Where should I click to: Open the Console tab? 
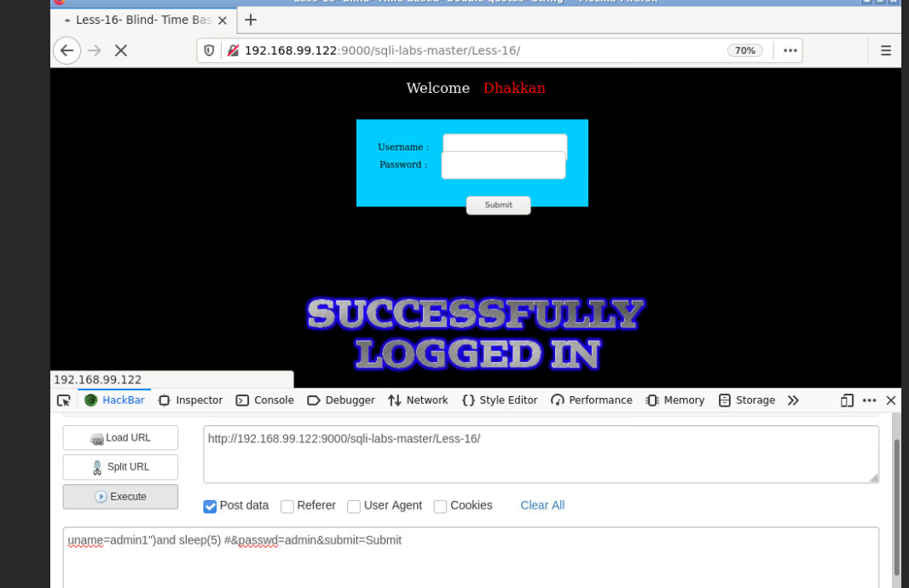(x=265, y=401)
